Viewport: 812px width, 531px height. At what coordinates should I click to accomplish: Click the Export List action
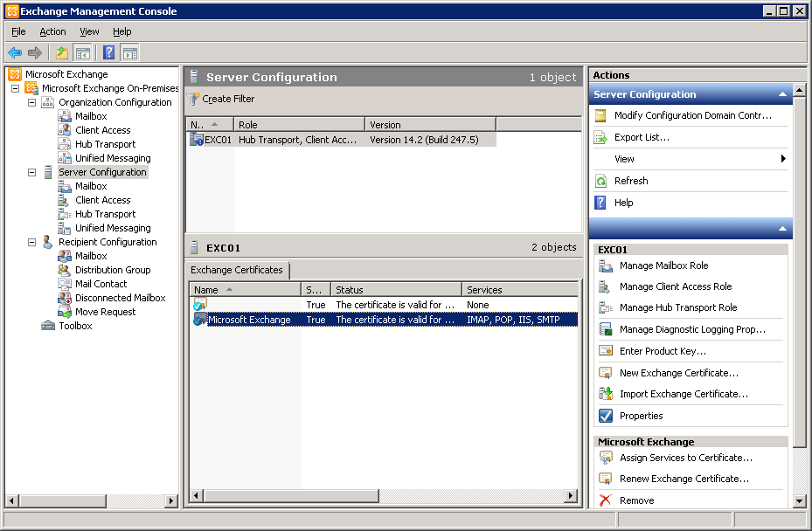(642, 137)
